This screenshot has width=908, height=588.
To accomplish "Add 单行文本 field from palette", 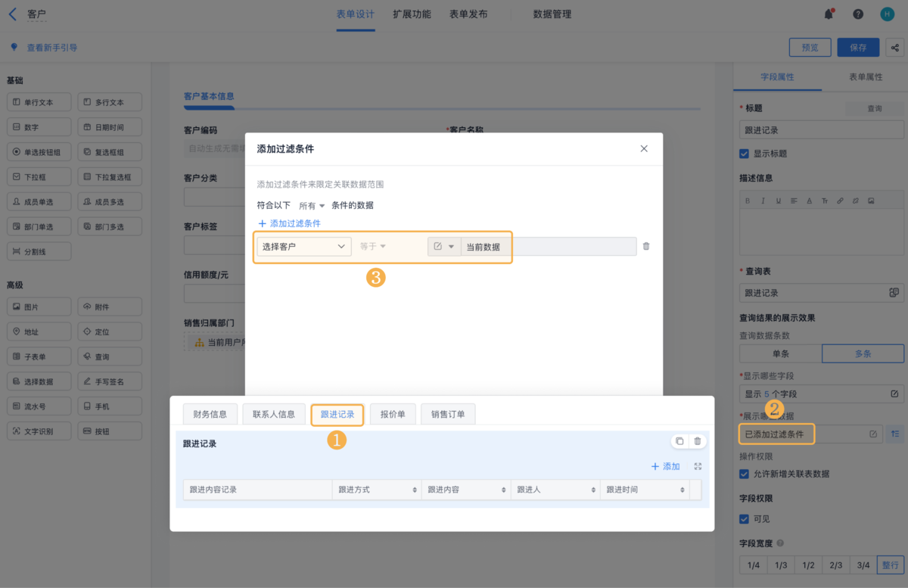I will coord(39,102).
